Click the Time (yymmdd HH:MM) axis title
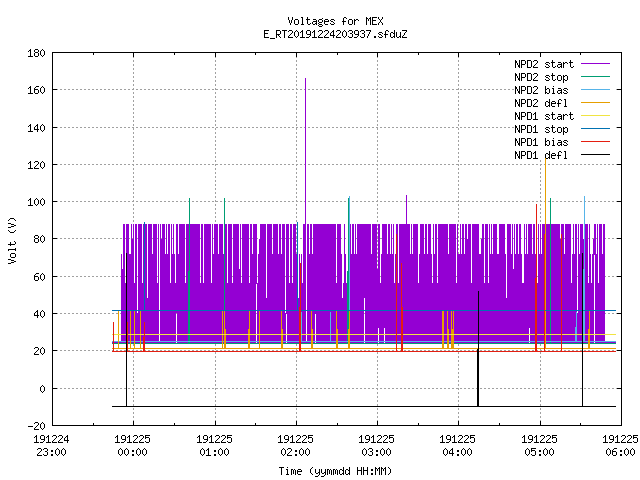The width and height of the screenshot is (640, 480). (335, 471)
